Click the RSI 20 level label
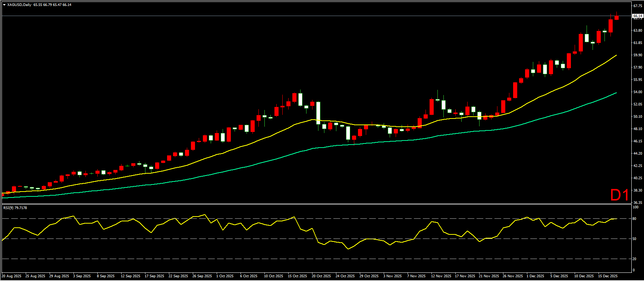The height and width of the screenshot is (281, 644). tap(634, 259)
